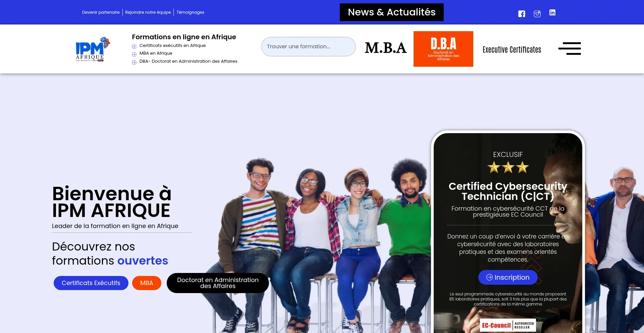This screenshot has height=333, width=644.
Task: Open Executive Certificates menu item
Action: (x=512, y=50)
